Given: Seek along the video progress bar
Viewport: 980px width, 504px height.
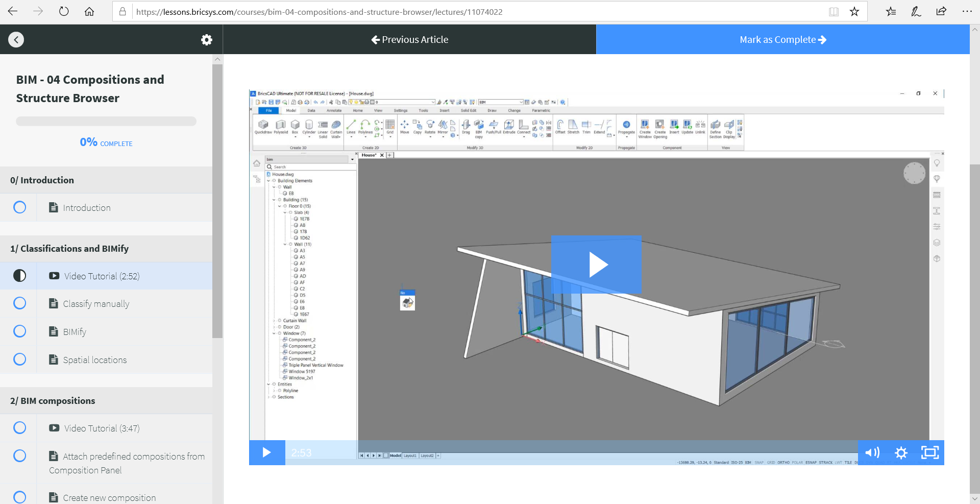Looking at the screenshot, I should click(x=572, y=452).
